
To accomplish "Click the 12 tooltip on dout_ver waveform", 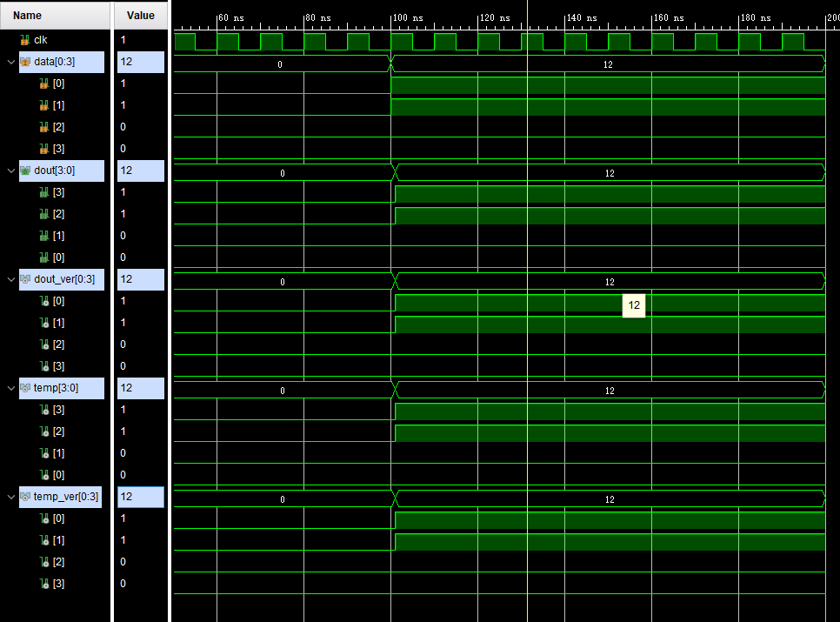I will (x=634, y=305).
